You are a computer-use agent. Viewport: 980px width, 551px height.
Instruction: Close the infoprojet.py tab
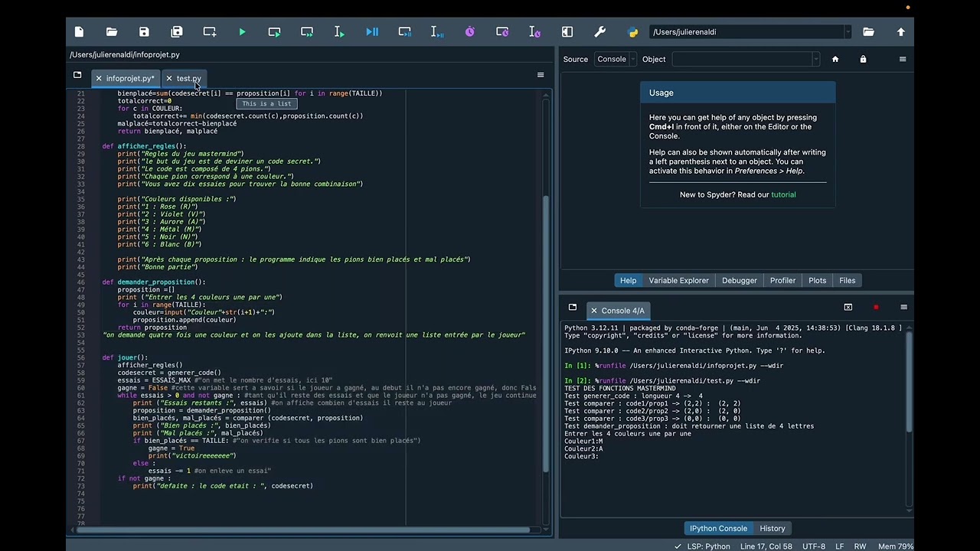pos(99,78)
